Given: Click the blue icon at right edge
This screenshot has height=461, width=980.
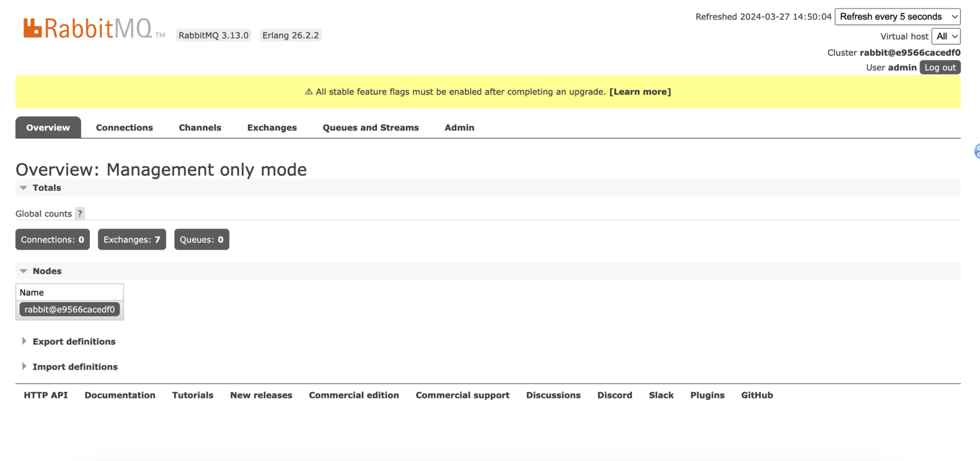Looking at the screenshot, I should pos(976,151).
